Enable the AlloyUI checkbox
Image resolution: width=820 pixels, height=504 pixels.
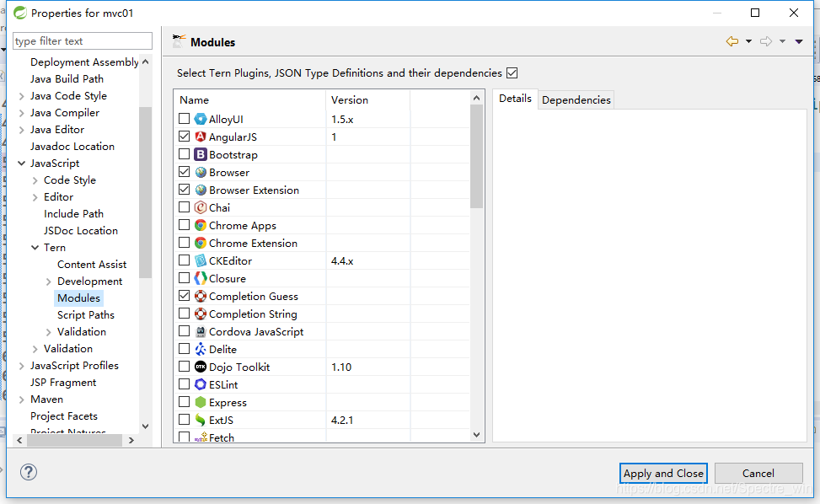click(184, 119)
